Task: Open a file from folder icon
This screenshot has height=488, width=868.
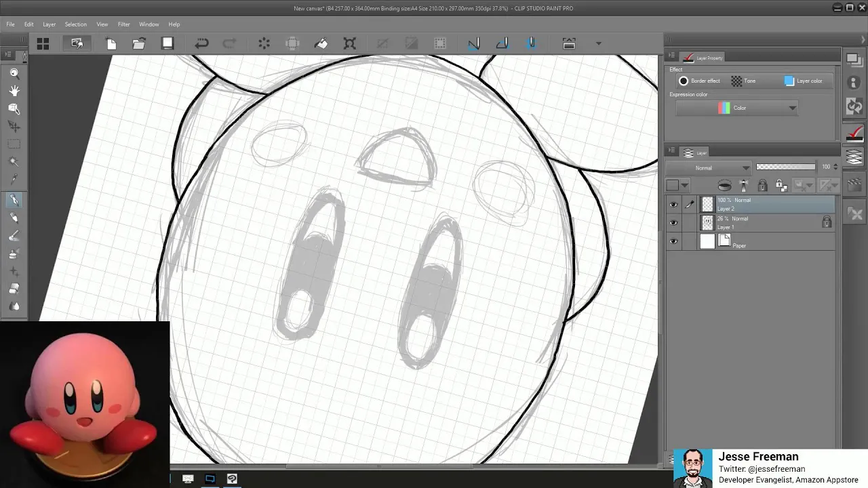Action: click(139, 44)
